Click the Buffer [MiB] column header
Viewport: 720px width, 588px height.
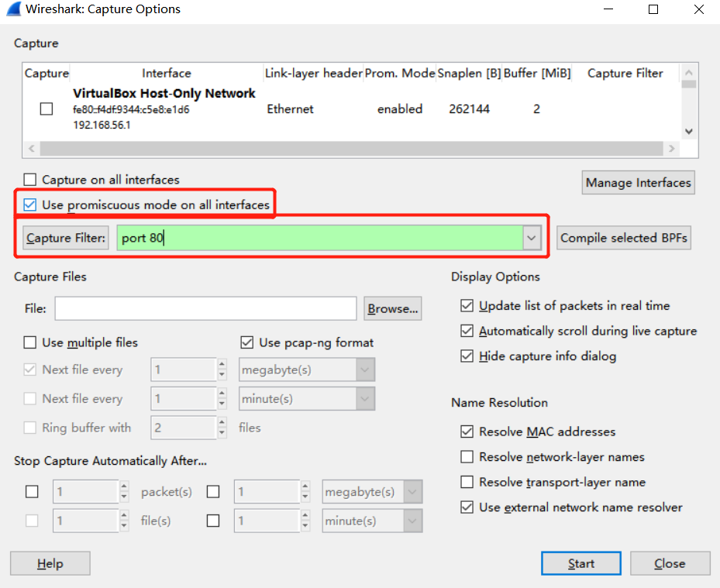point(537,73)
